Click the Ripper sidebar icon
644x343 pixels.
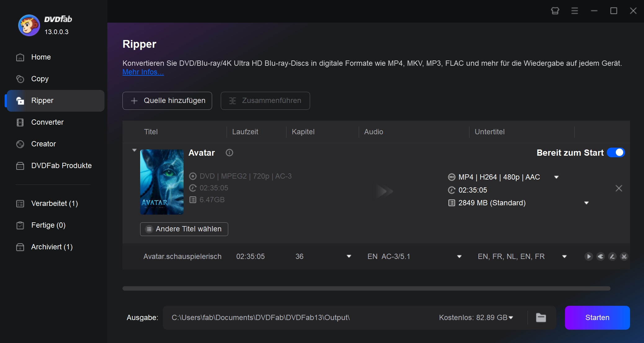pyautogui.click(x=20, y=100)
